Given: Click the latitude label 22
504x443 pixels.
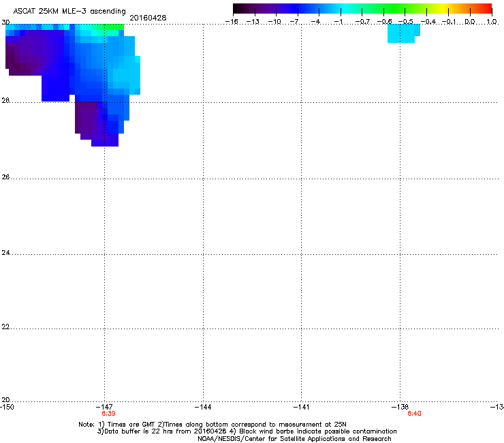Looking at the screenshot, I should tap(5, 326).
